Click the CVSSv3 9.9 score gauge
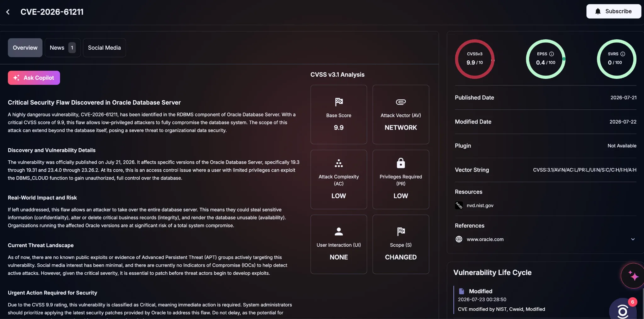644x319 pixels. 475,59
